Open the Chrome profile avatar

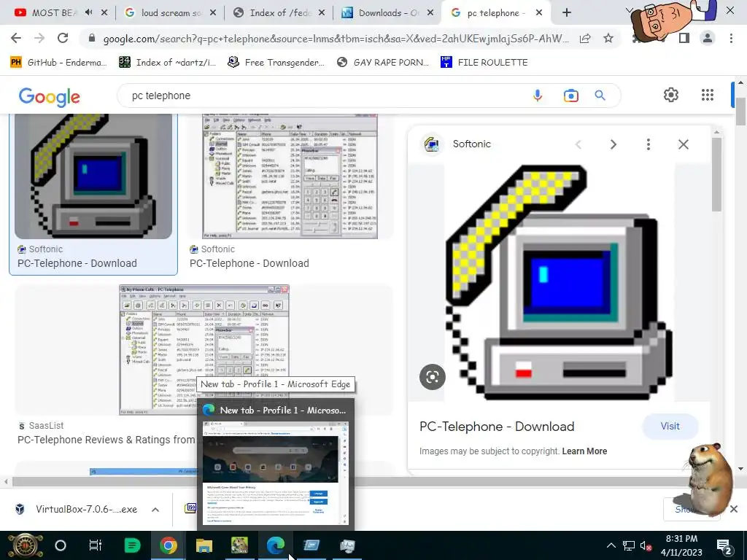pos(708,38)
